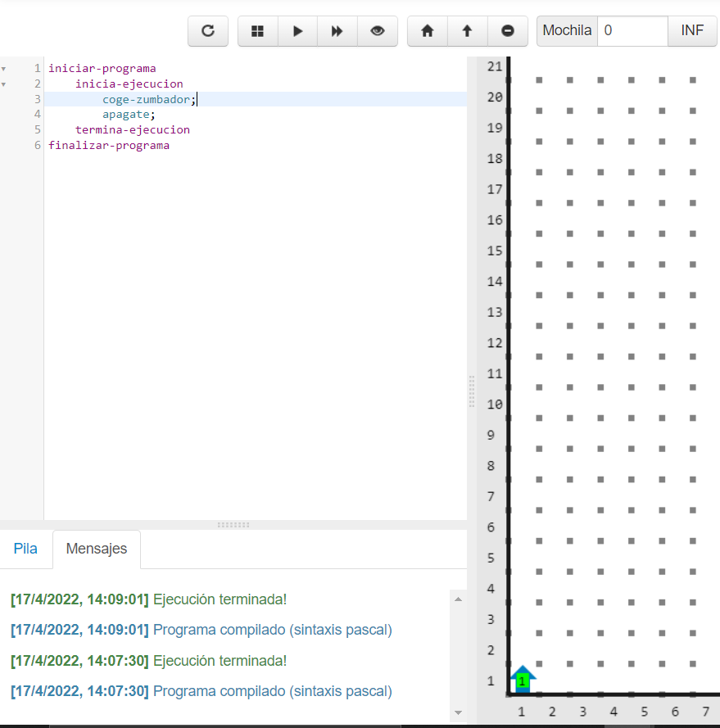Viewport: 720px width, 728px height.
Task: Select the Mensajes tab
Action: point(97,549)
